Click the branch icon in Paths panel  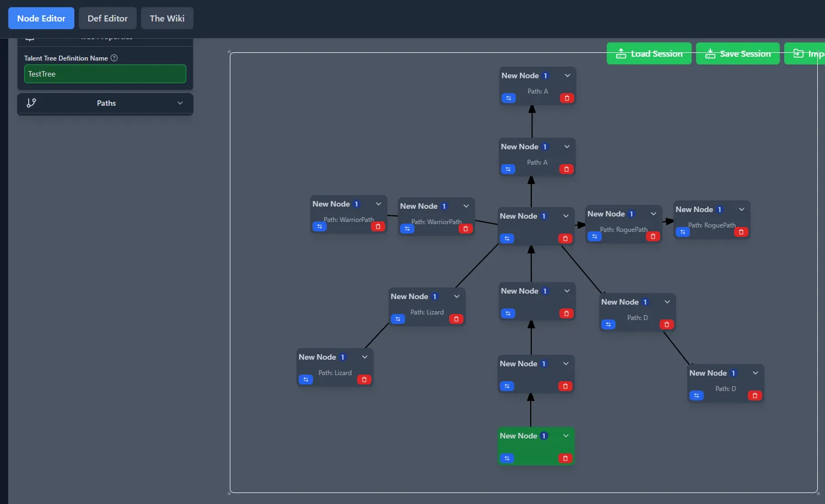[x=31, y=103]
